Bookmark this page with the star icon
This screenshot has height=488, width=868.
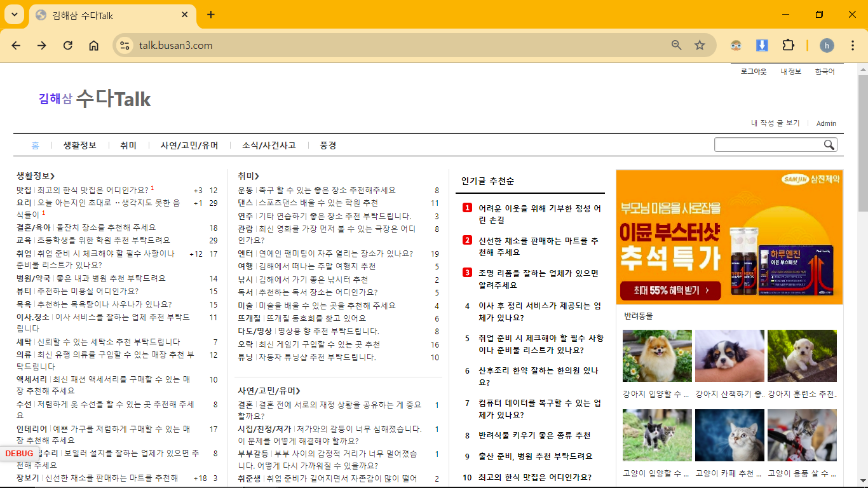700,45
